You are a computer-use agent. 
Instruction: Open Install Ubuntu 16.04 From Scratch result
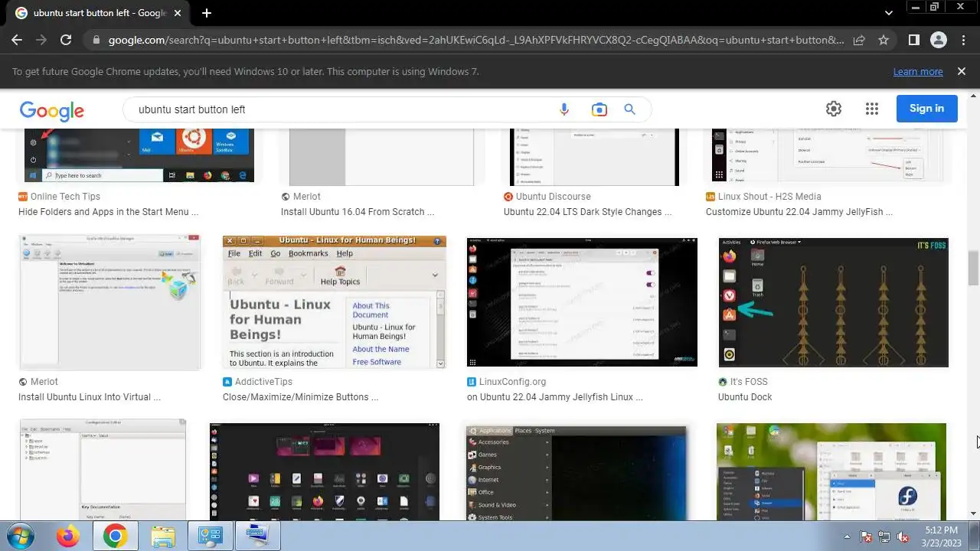tap(357, 212)
